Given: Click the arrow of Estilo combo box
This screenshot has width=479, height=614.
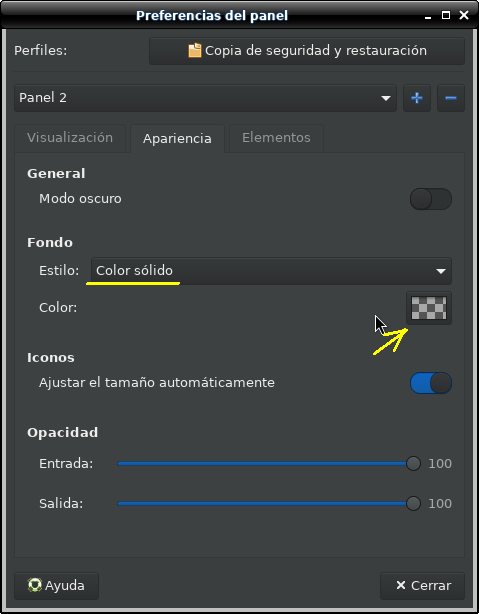Looking at the screenshot, I should pos(441,271).
